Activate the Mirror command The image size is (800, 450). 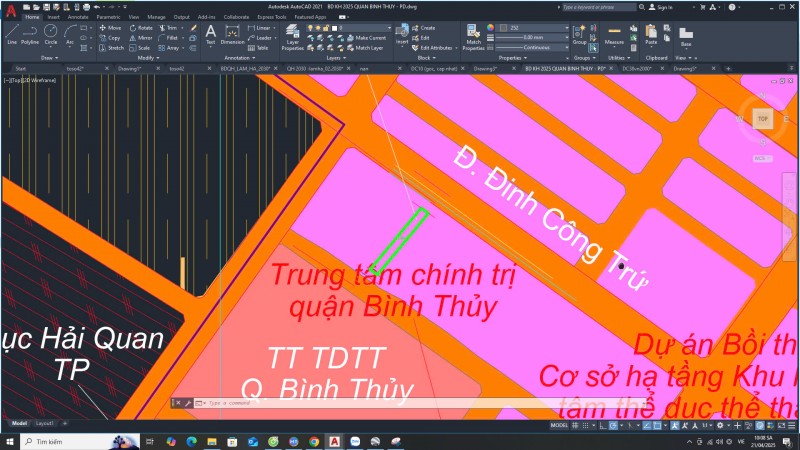141,38
